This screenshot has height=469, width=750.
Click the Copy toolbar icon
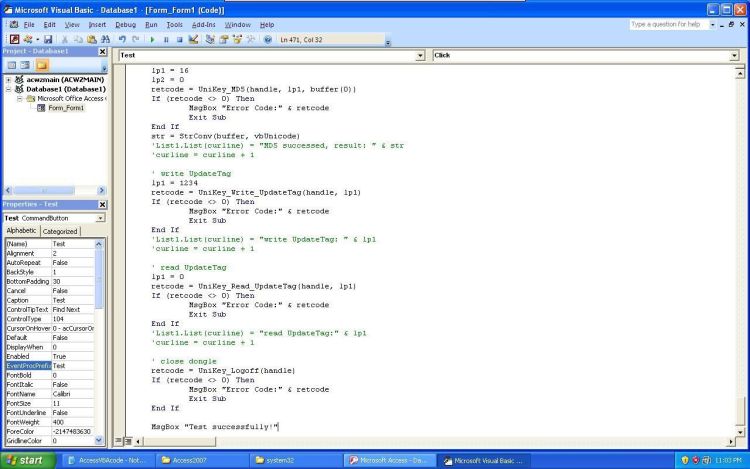78,39
